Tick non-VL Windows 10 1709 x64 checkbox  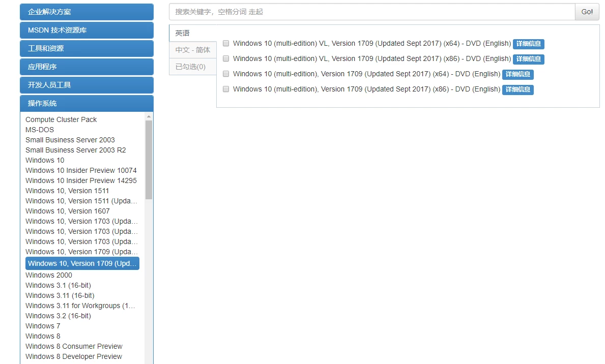[226, 74]
